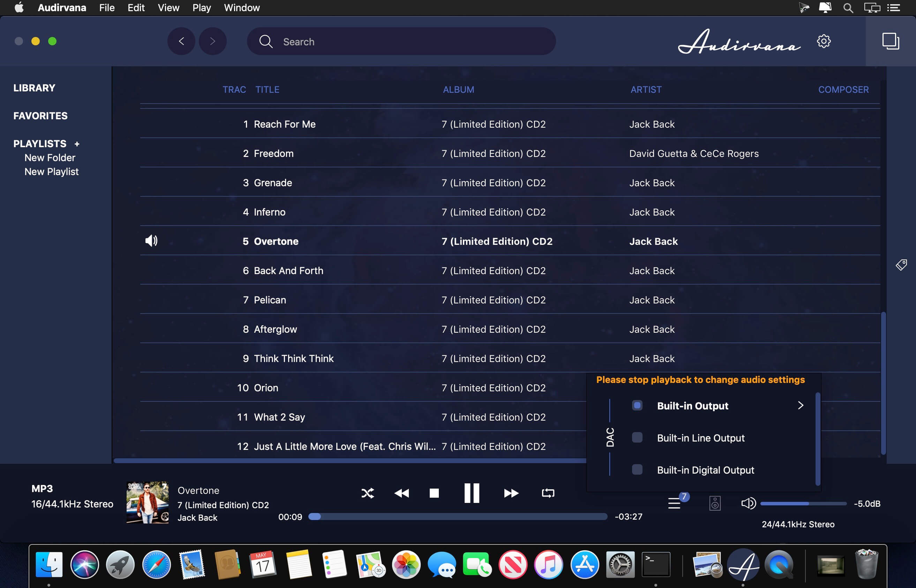The height and width of the screenshot is (588, 916).
Task: Expand Built-in Output options via its chevron
Action: point(801,406)
